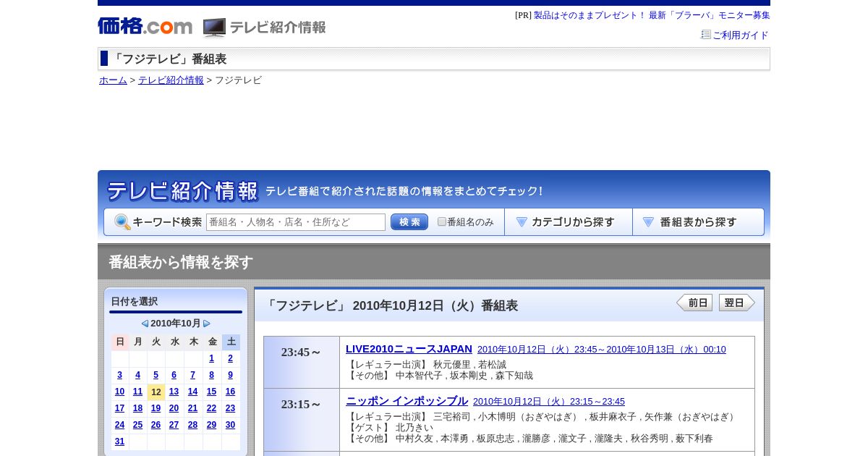The width and height of the screenshot is (868, 456).
Task: Open the 23:45～00:10 broadcast time link
Action: tap(601, 350)
